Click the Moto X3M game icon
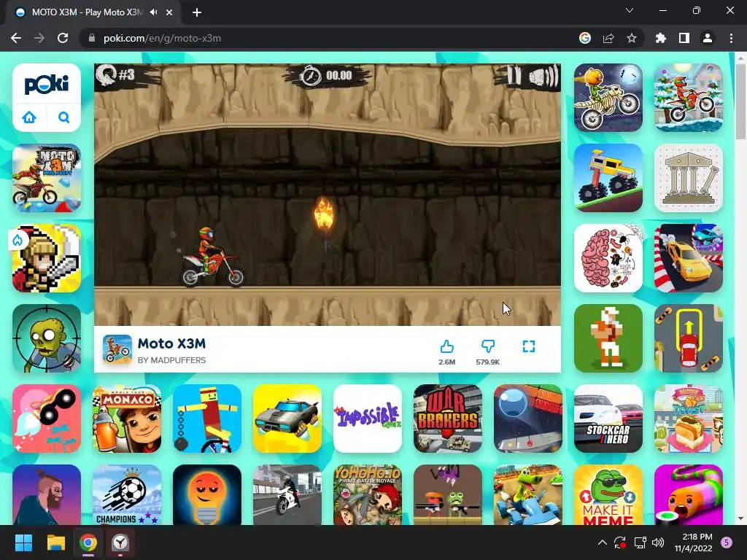The image size is (747, 560). tap(117, 349)
